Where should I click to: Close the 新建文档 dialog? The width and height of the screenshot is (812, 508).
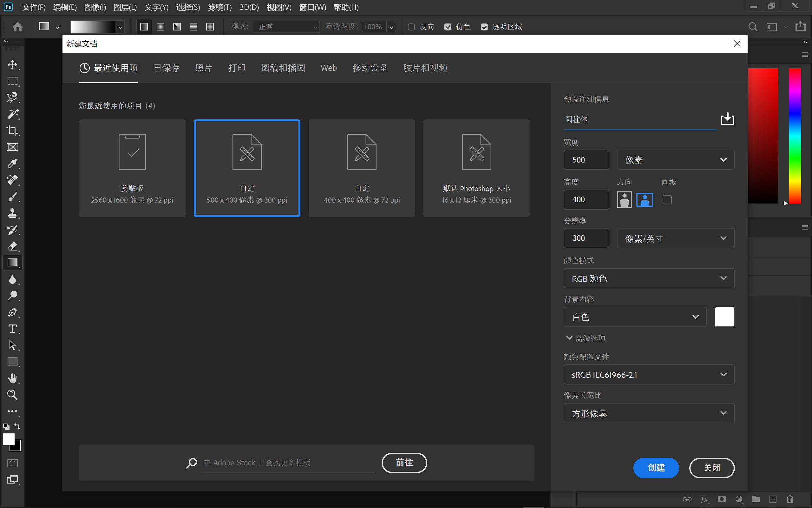coord(737,44)
